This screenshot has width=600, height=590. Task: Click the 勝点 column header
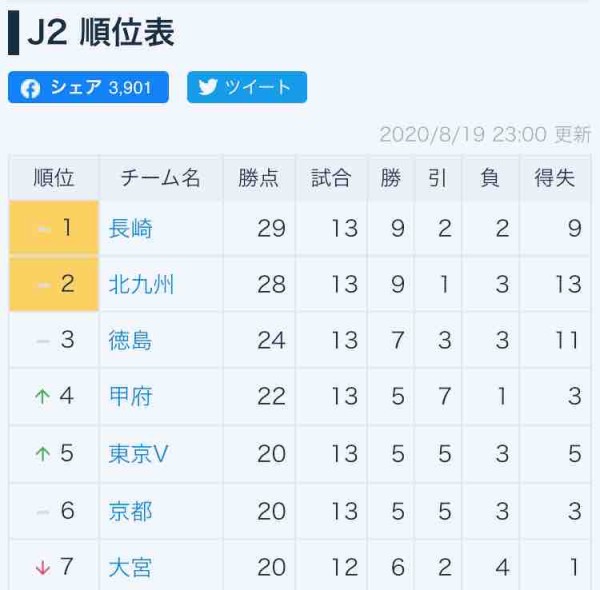click(259, 179)
